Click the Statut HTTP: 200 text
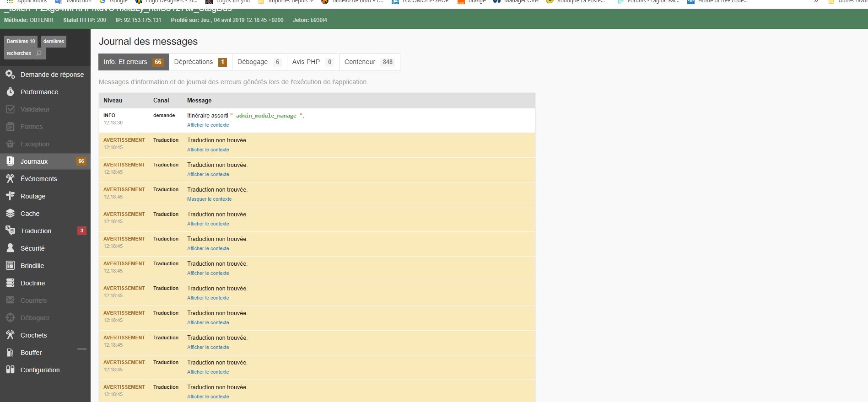This screenshot has height=402, width=868. [85, 20]
